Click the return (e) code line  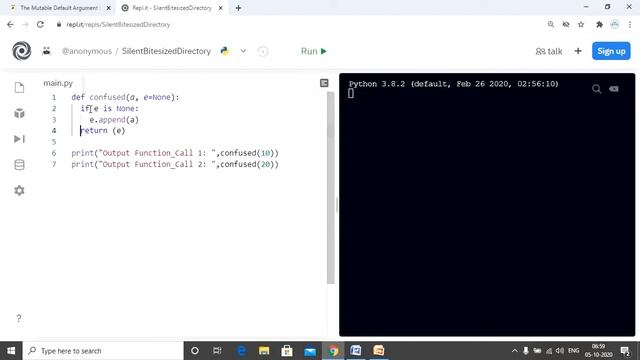(102, 131)
